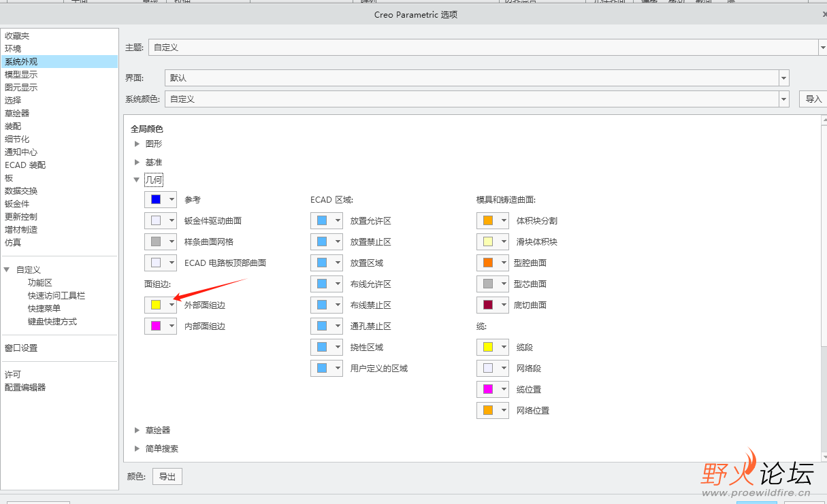
Task: Collapse the 几何 color section
Action: pos(137,180)
